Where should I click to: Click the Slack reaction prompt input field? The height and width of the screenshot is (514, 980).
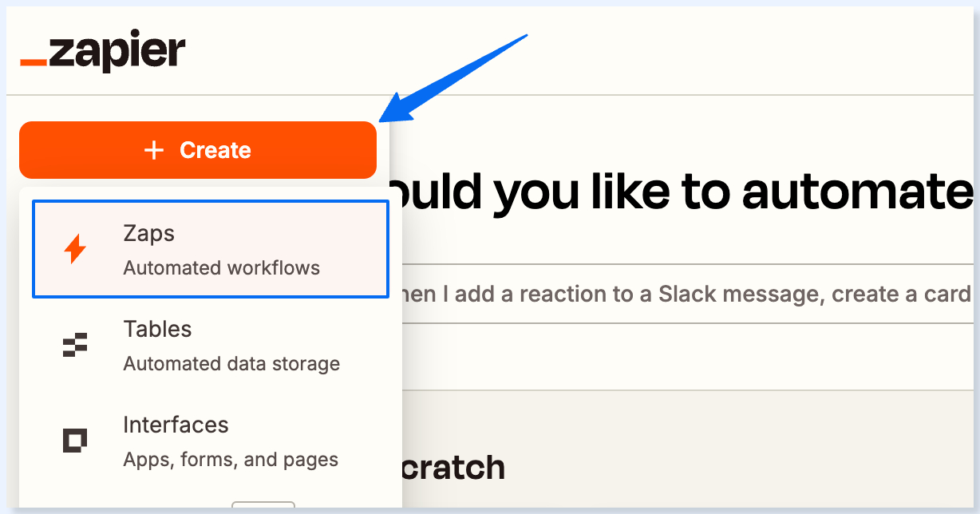tap(685, 295)
